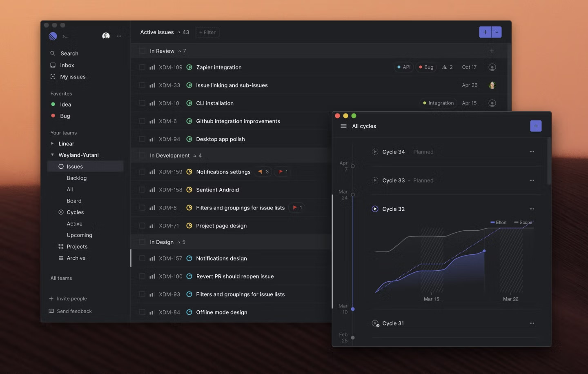
Task: Open the options menu for Cycle 34
Action: click(532, 151)
